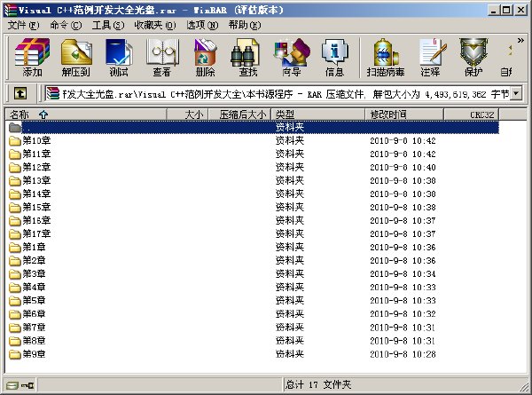Click the archive path address field
This screenshot has width=532, height=395.
pos(278,93)
